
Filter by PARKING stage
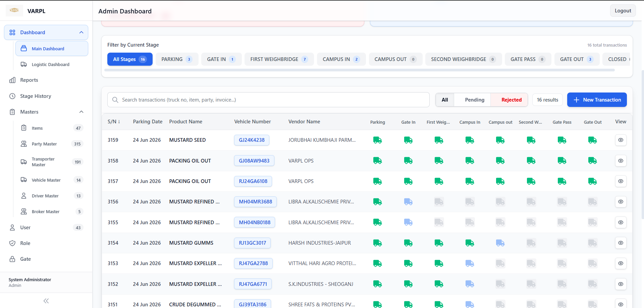coord(177,59)
